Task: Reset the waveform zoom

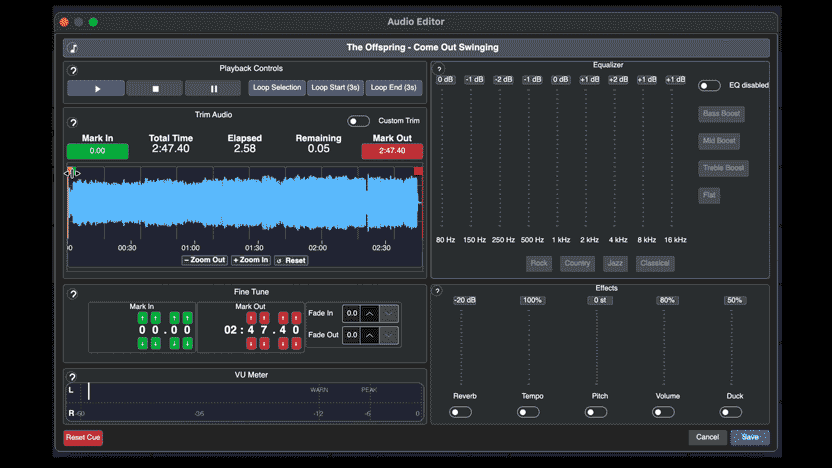Action: click(291, 261)
